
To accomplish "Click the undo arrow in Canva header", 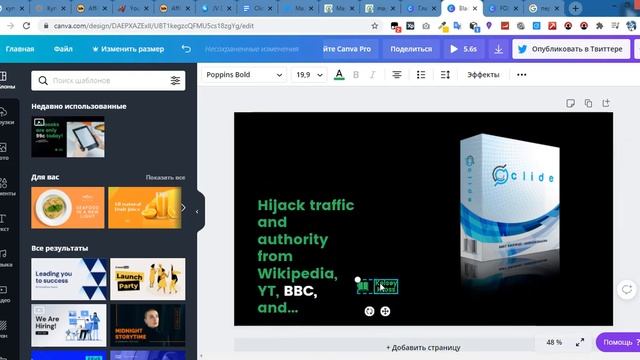I will [x=186, y=49].
